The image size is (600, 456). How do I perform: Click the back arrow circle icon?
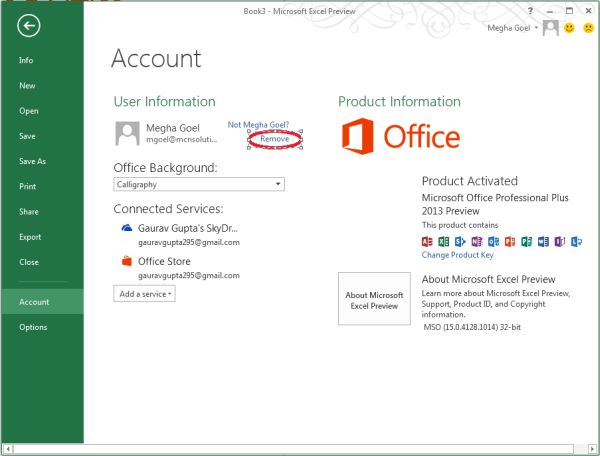pyautogui.click(x=28, y=26)
